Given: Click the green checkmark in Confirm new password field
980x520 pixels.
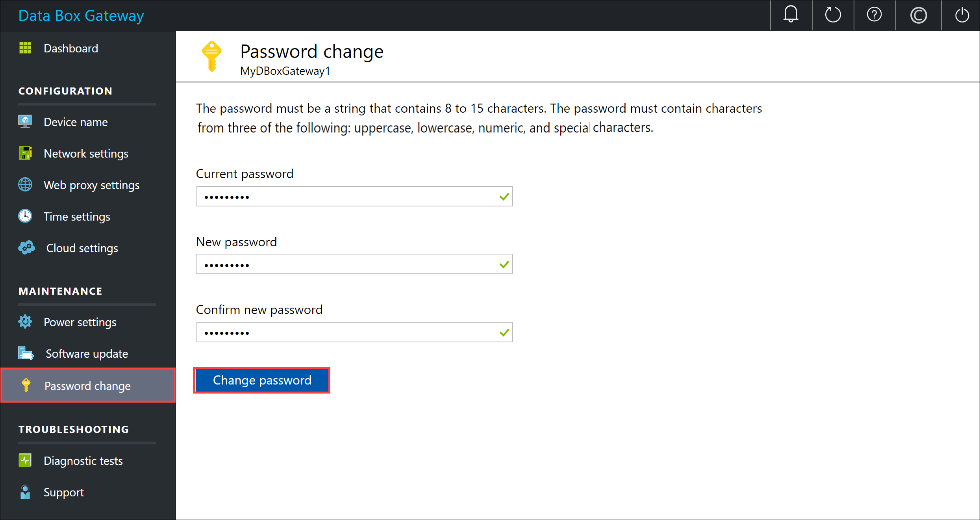Looking at the screenshot, I should 504,332.
